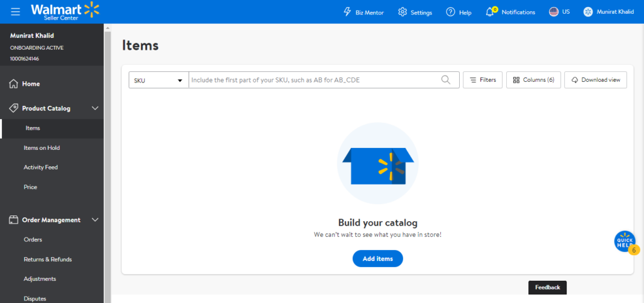Screen dimensions: 644x303
Task: Click the search magnifier icon
Action: click(446, 80)
